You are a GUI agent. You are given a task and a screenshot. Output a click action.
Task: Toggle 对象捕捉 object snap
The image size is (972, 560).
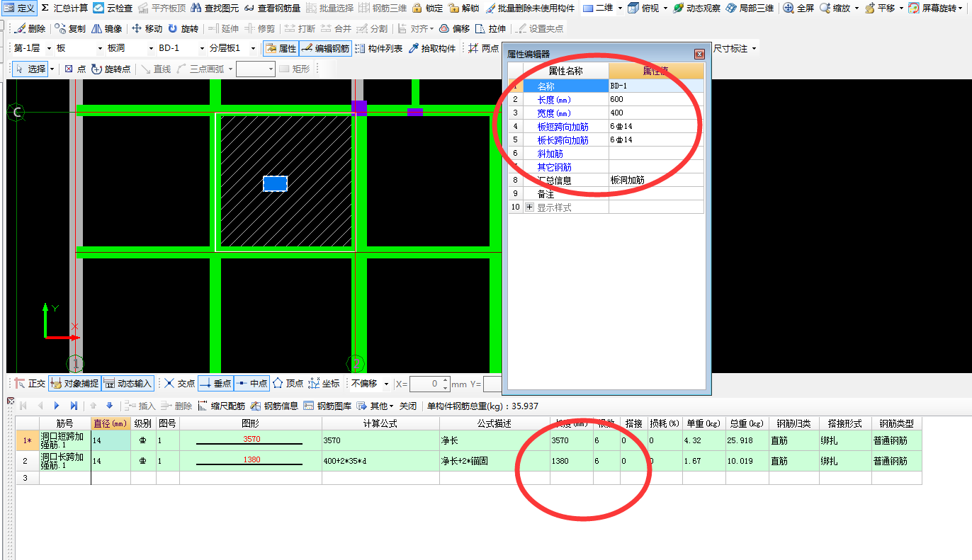(x=75, y=383)
